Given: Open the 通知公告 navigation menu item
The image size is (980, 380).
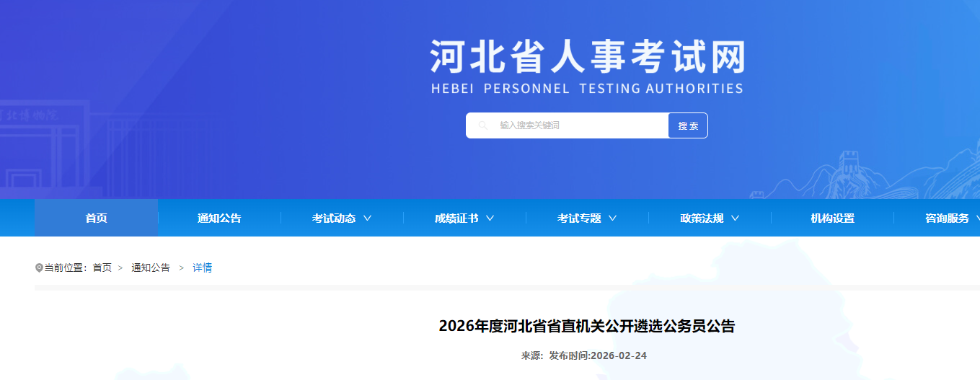Looking at the screenshot, I should (x=219, y=218).
